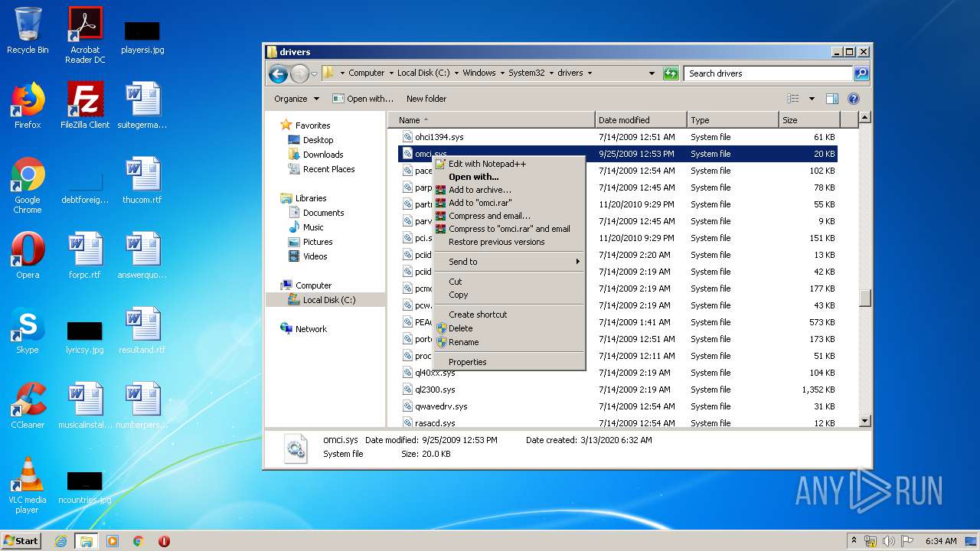Image resolution: width=980 pixels, height=551 pixels.
Task: Open Windows Media Player taskbar icon
Action: tap(113, 541)
